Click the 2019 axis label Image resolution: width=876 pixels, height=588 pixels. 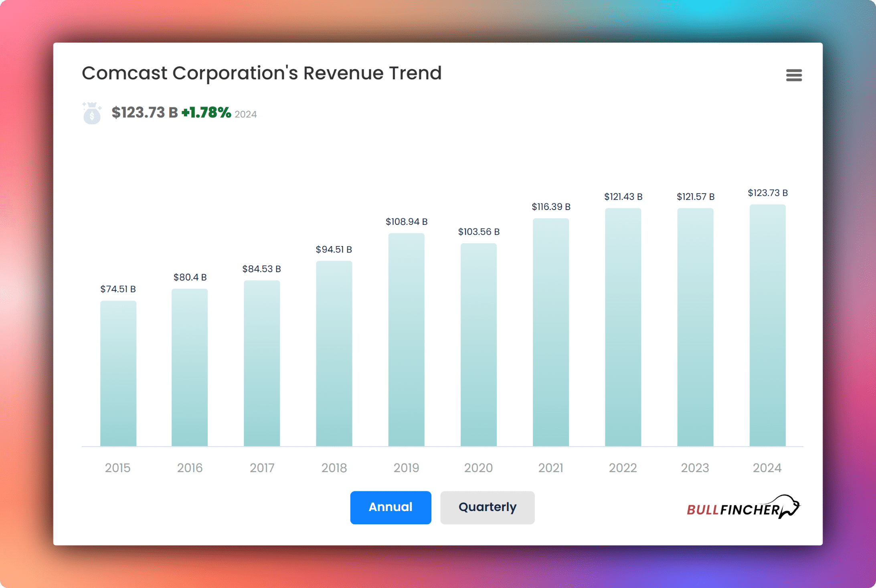406,468
